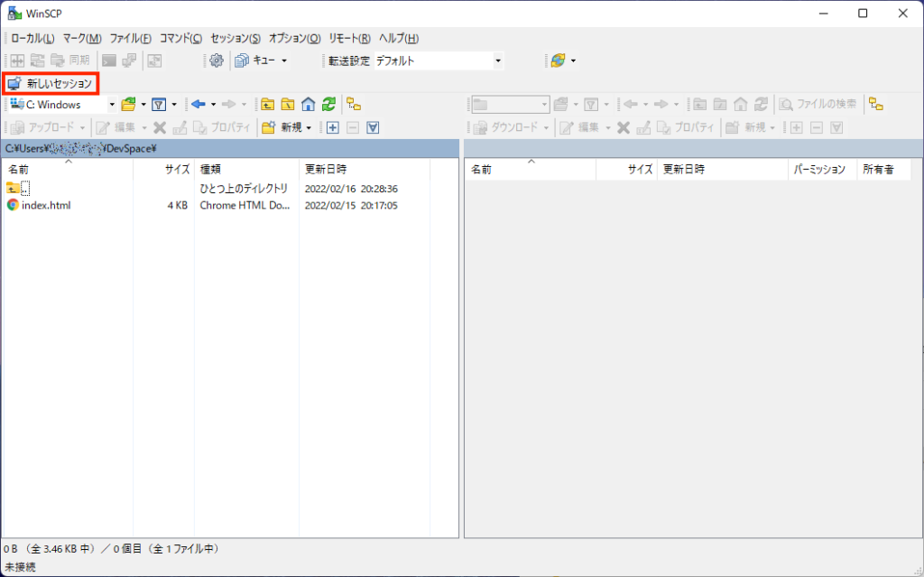Click the local select files plus icon
This screenshot has width=924, height=577.
click(333, 127)
